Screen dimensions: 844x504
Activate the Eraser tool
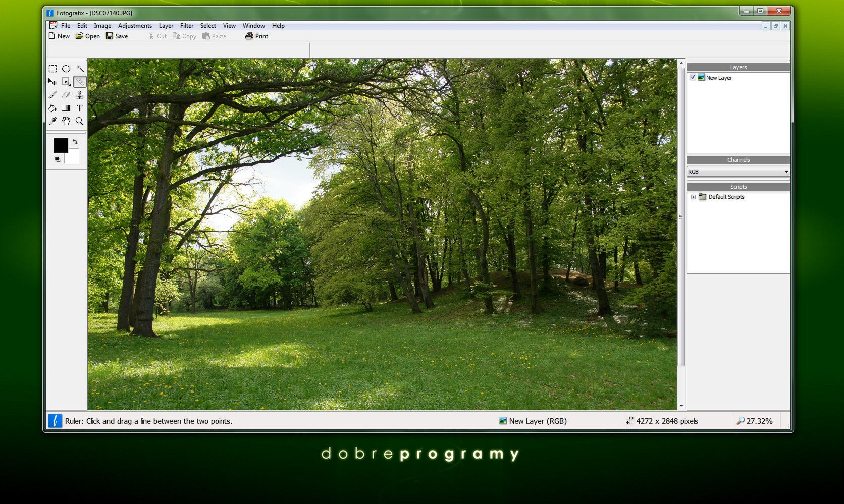66,95
